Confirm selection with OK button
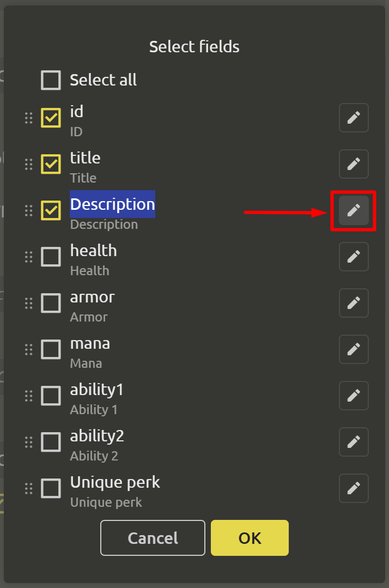 [250, 538]
